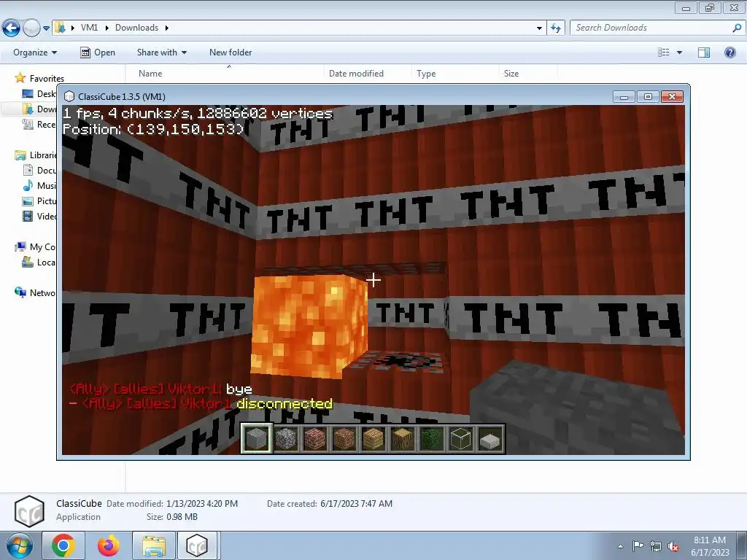Viewport: 747px width, 560px height.
Task: Sort files by the Size column
Action: pyautogui.click(x=511, y=74)
